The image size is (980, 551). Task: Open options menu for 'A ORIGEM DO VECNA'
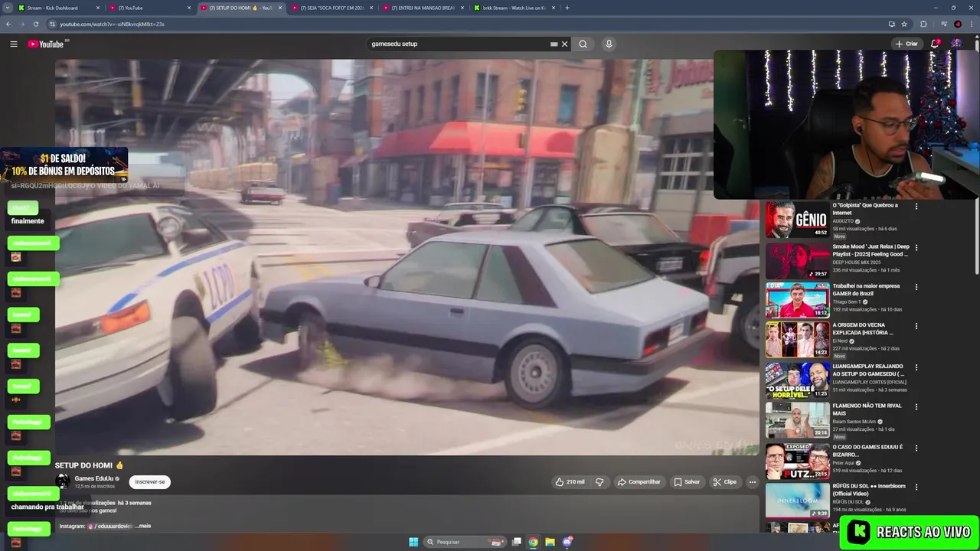point(916,326)
